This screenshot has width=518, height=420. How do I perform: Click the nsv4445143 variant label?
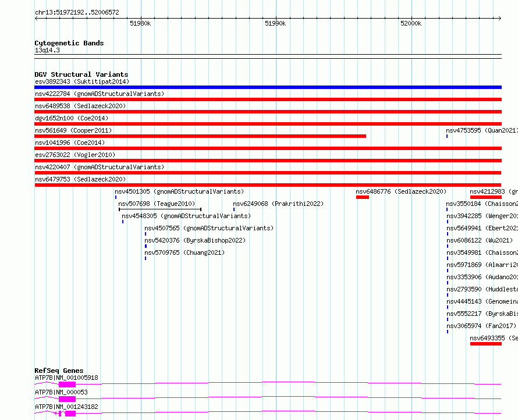coord(482,301)
